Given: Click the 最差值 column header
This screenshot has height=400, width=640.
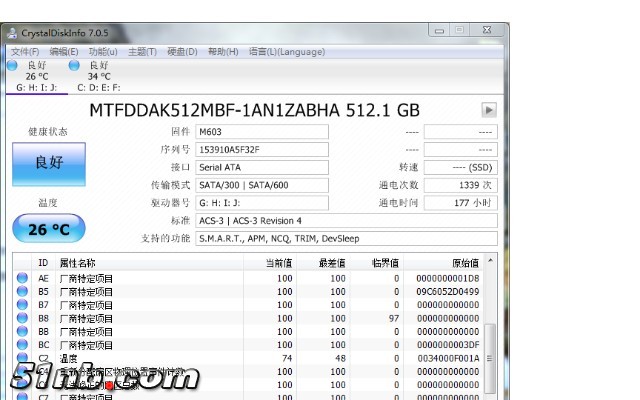Looking at the screenshot, I should point(323,263).
